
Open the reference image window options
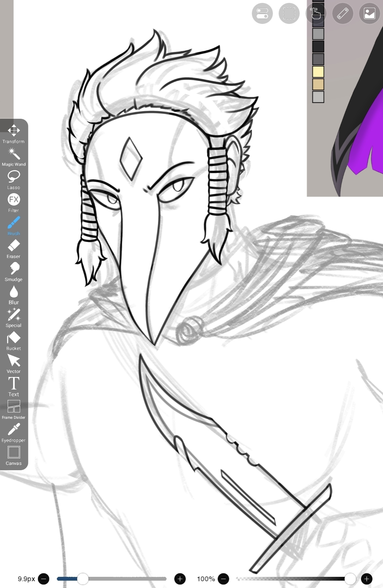(x=369, y=13)
